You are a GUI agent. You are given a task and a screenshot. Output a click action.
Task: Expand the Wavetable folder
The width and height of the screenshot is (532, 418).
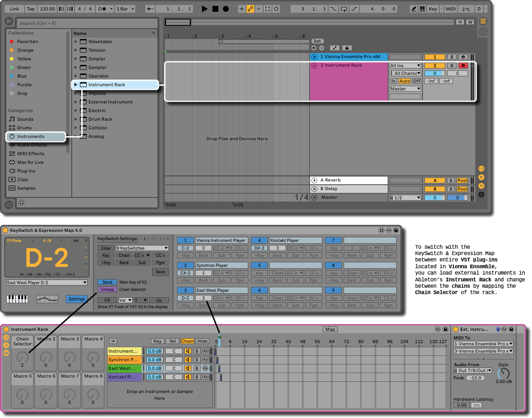click(x=76, y=41)
